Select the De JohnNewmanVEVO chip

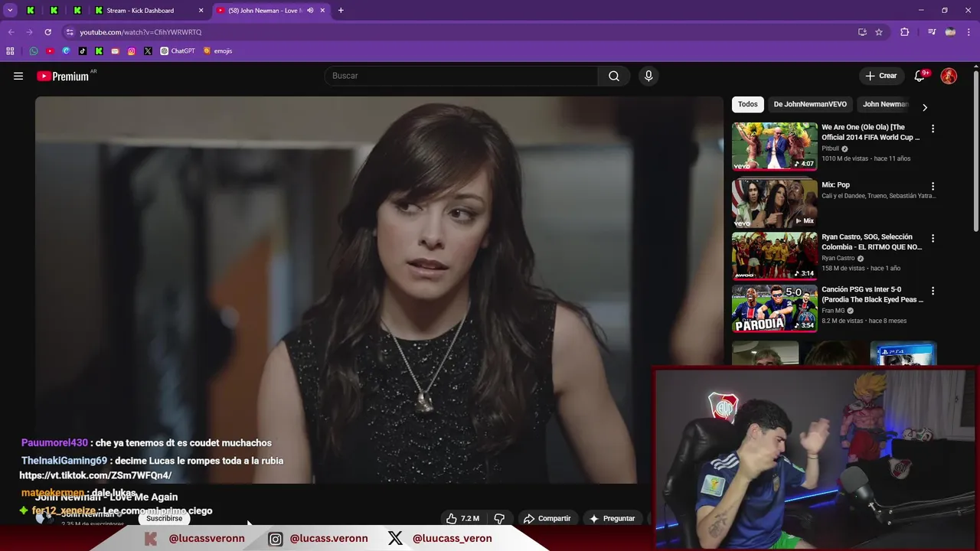click(810, 104)
